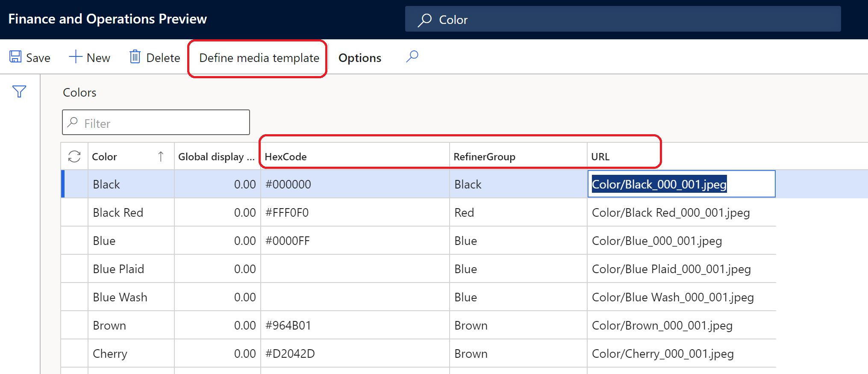This screenshot has width=868, height=374.
Task: Select the Blue Plaid color cell
Action: click(x=131, y=269)
